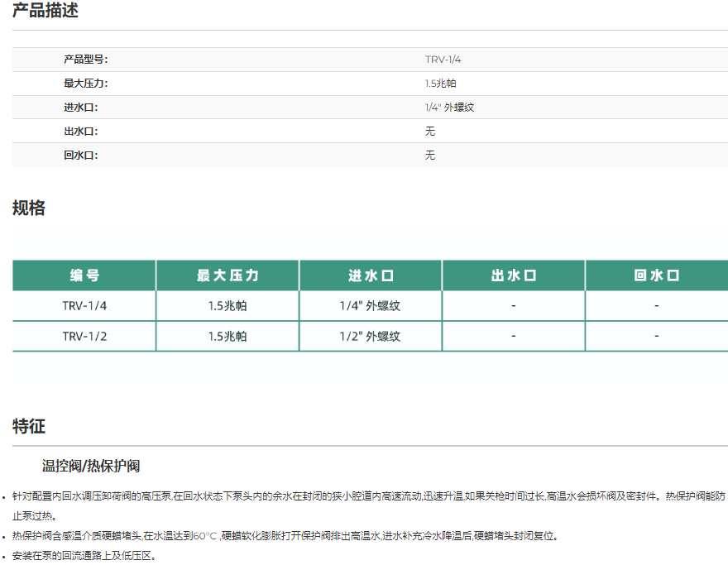Viewport: 728px width, 565px height.
Task: Click the 1/4" 外螺纹 value in description list
Action: coord(449,108)
